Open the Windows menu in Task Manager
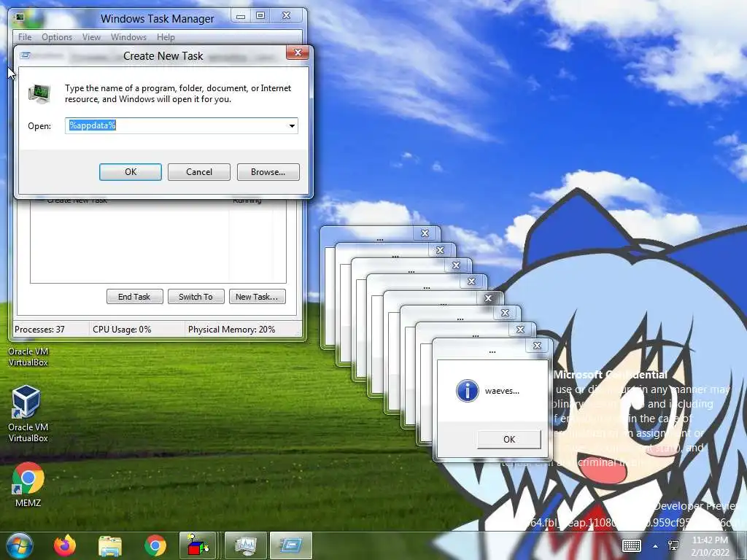The width and height of the screenshot is (747, 560). pos(128,37)
